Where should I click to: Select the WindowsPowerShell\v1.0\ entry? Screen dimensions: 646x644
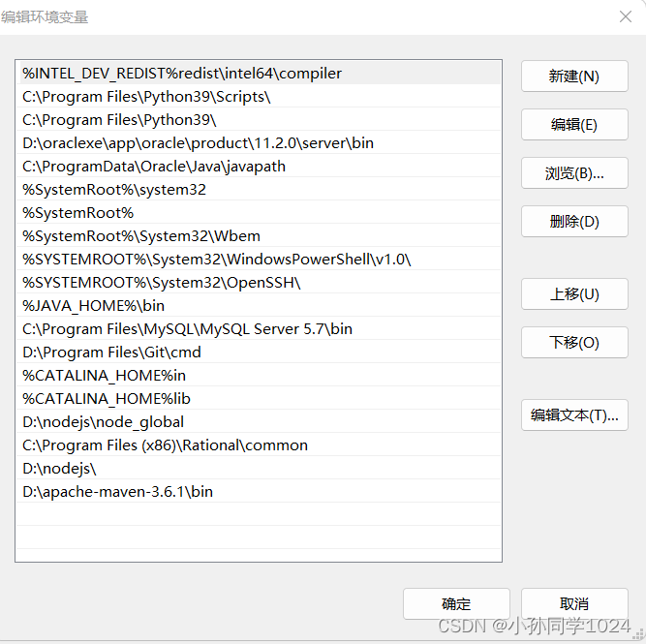(x=259, y=260)
